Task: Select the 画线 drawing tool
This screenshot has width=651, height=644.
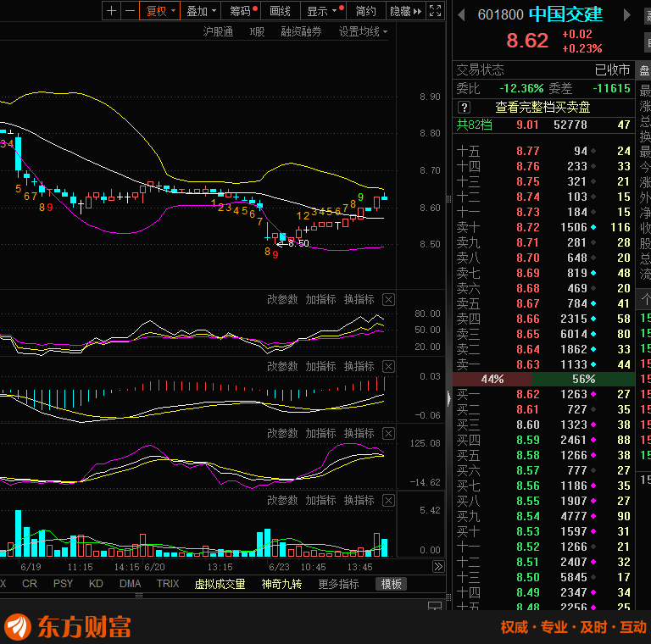Action: 281,11
